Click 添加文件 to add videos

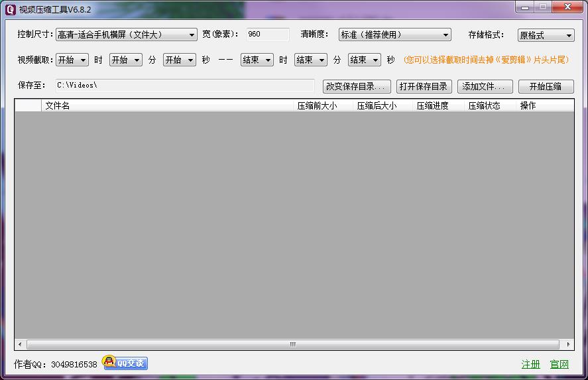pyautogui.click(x=485, y=86)
